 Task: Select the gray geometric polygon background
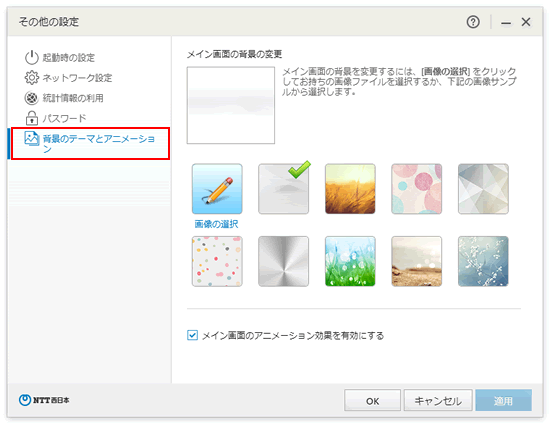[483, 189]
